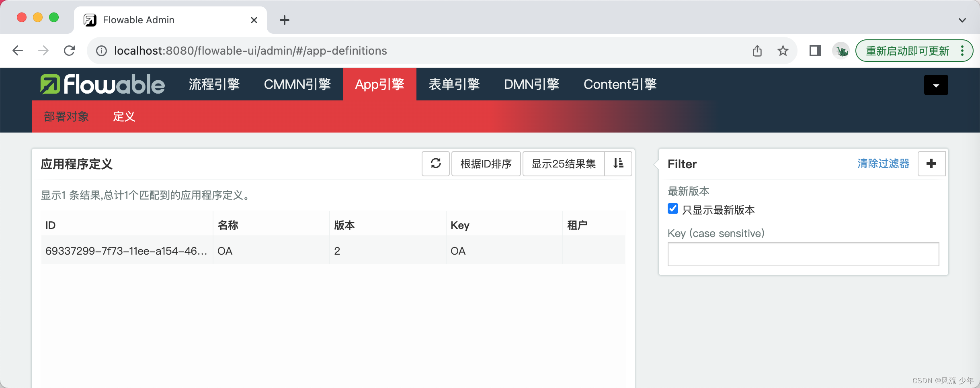Open browser side panel icon
The width and height of the screenshot is (980, 388).
tap(815, 51)
